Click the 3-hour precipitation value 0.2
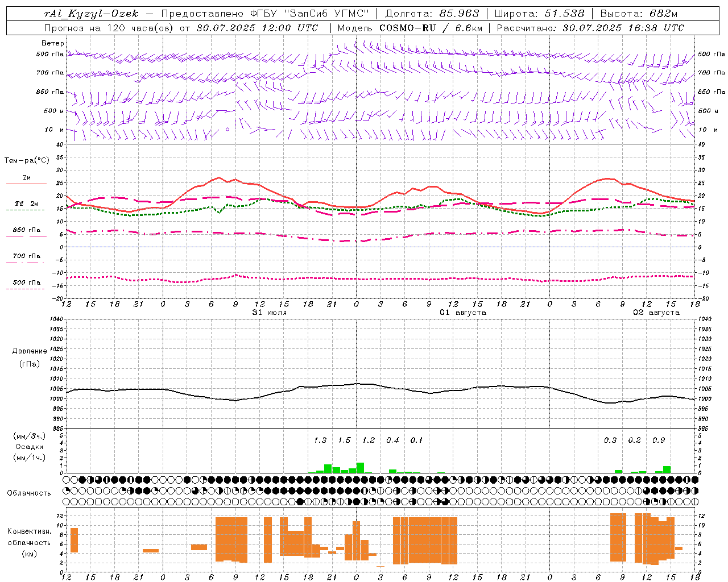This screenshot has height=582, width=728. (634, 440)
